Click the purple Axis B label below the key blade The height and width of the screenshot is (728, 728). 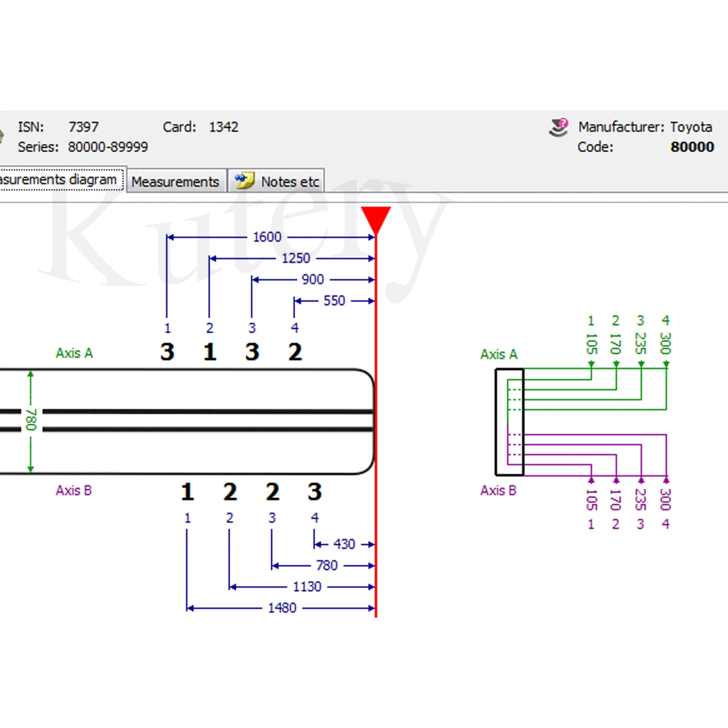coord(74,490)
